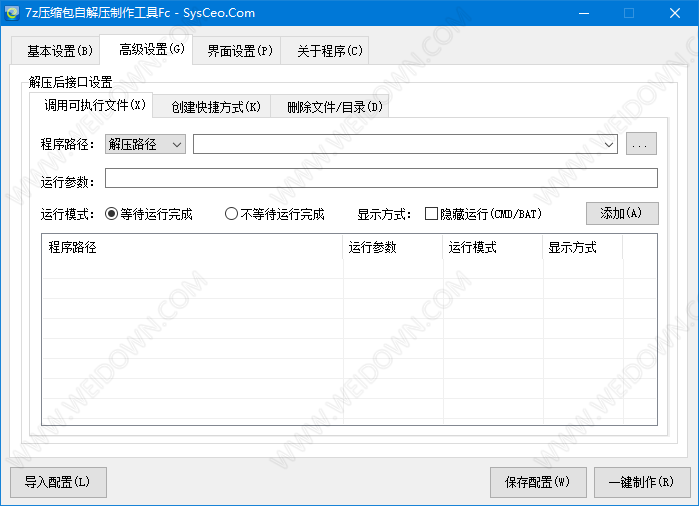Enable 隐藏运行(CMD/BAT) checkbox
This screenshot has width=699, height=506.
[x=432, y=214]
